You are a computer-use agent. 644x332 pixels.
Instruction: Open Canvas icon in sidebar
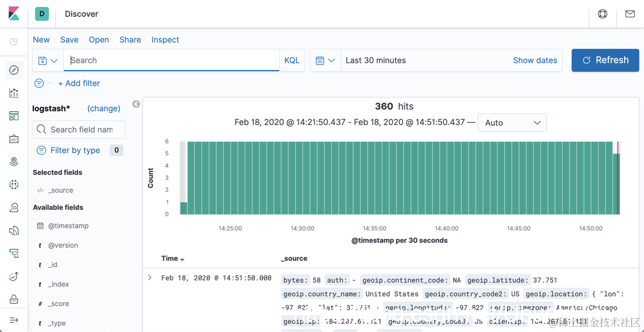(14, 139)
